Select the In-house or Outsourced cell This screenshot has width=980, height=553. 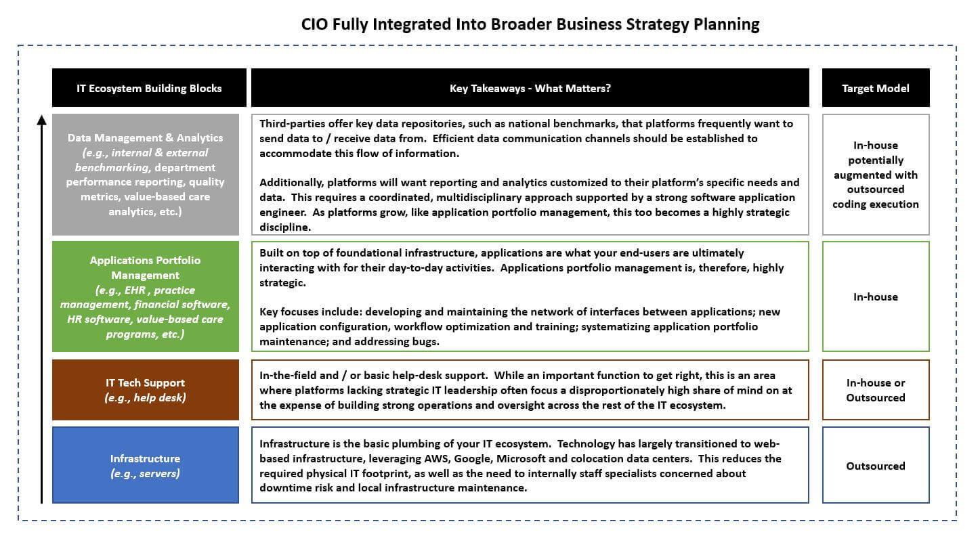(876, 390)
